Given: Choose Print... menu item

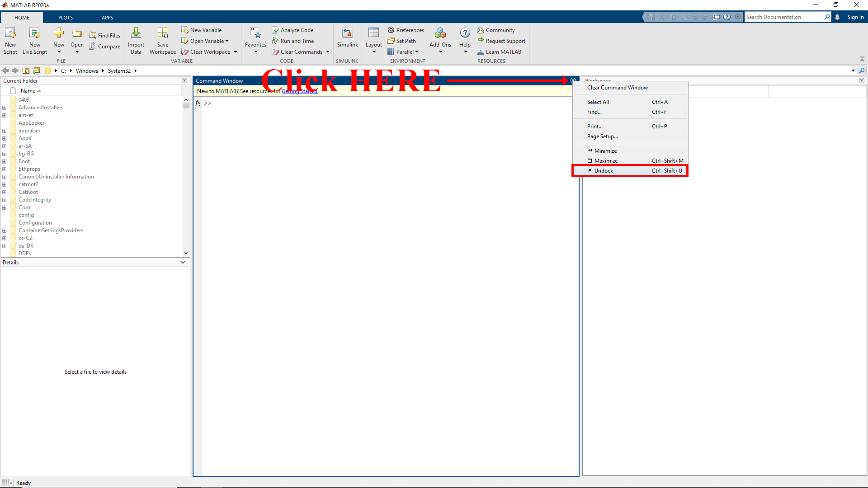Looking at the screenshot, I should [x=630, y=127].
